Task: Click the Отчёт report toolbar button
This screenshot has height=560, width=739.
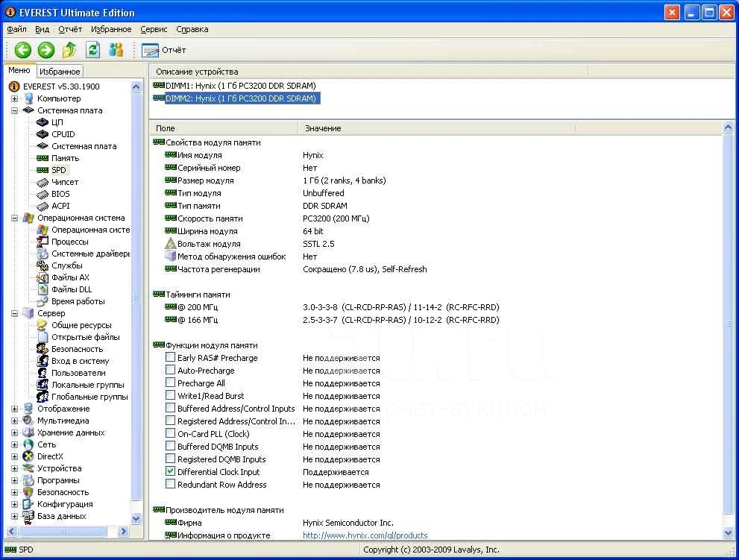Action: pos(164,50)
